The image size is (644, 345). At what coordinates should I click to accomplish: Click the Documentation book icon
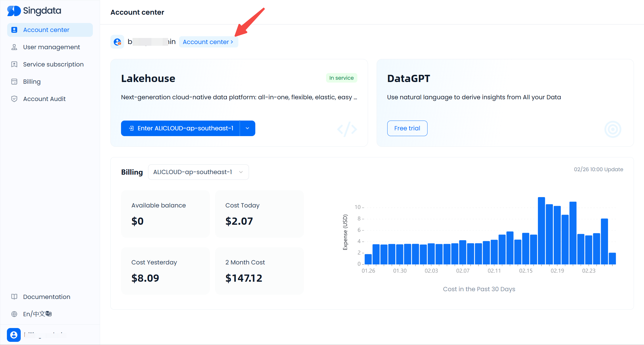tap(14, 297)
